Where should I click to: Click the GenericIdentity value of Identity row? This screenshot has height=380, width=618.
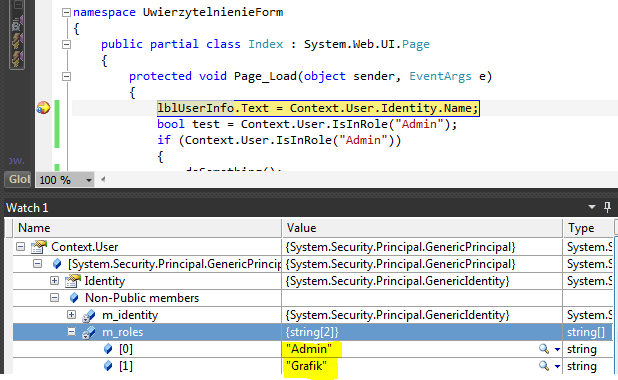point(397,281)
